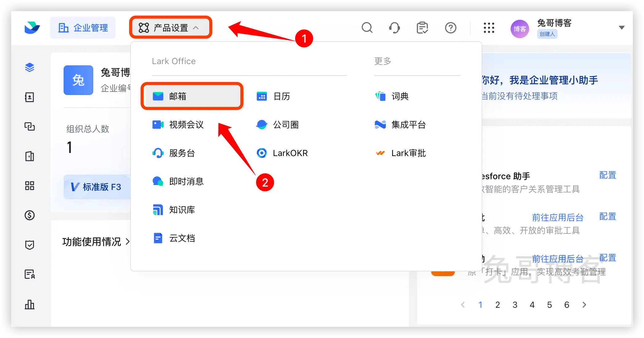The image size is (644, 338).
Task: Choose 公司圈 from the menu
Action: [x=278, y=125]
